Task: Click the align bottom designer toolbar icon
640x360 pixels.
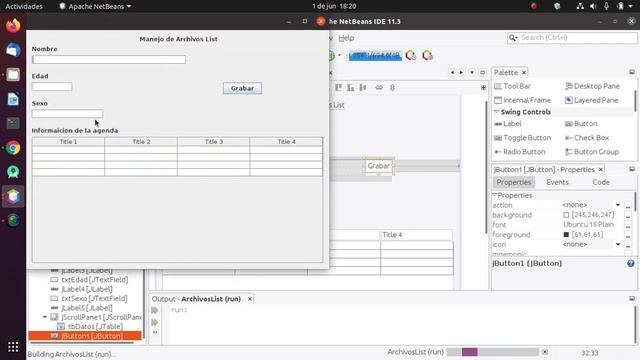Action: click(351, 87)
